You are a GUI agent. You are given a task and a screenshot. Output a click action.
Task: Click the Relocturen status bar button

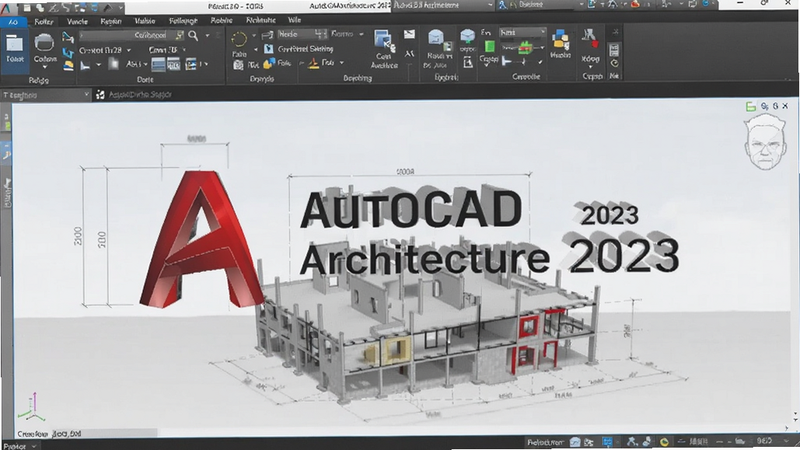tap(545, 442)
